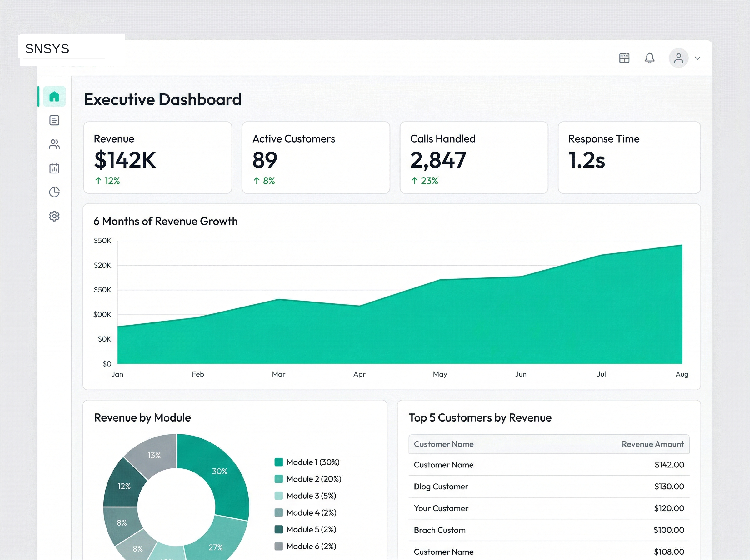Click the notifications bell icon
The image size is (750, 560).
[650, 58]
